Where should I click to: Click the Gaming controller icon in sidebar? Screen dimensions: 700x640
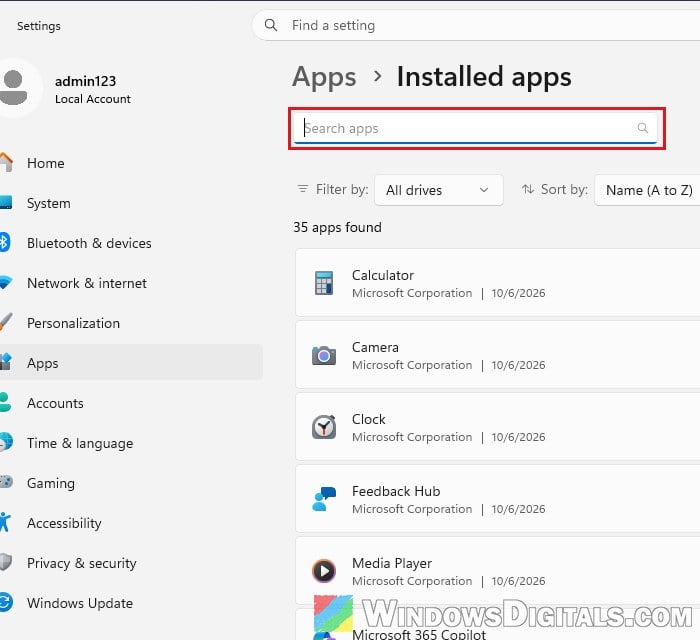pos(6,482)
